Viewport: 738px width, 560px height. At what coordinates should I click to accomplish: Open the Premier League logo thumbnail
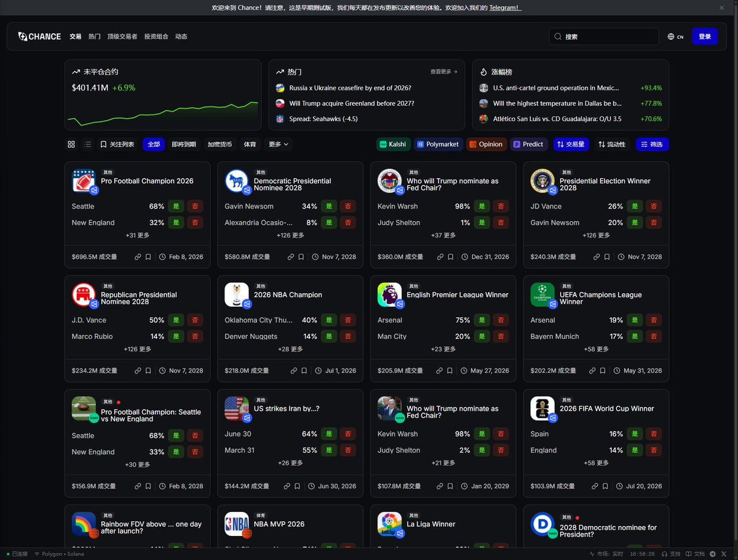389,295
